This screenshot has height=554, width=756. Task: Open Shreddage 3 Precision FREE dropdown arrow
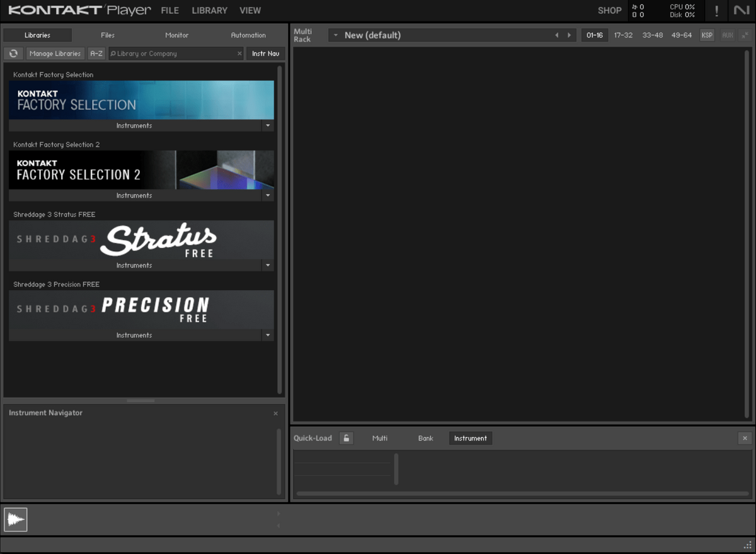(268, 335)
